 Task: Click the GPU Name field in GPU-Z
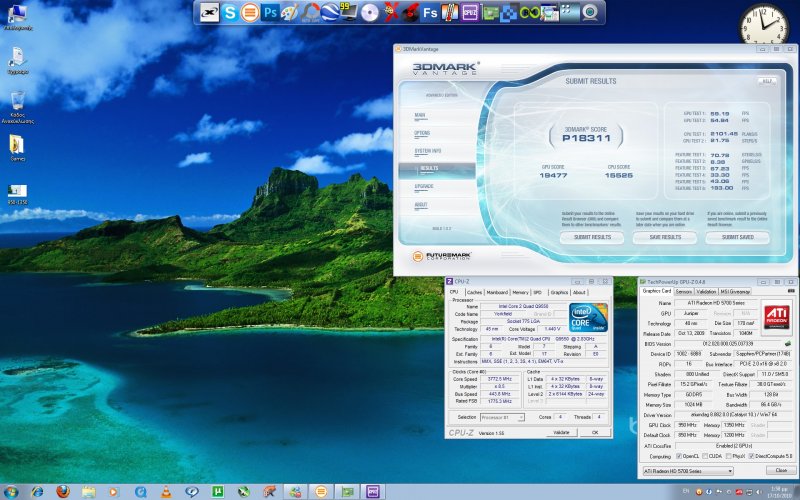[x=715, y=303]
